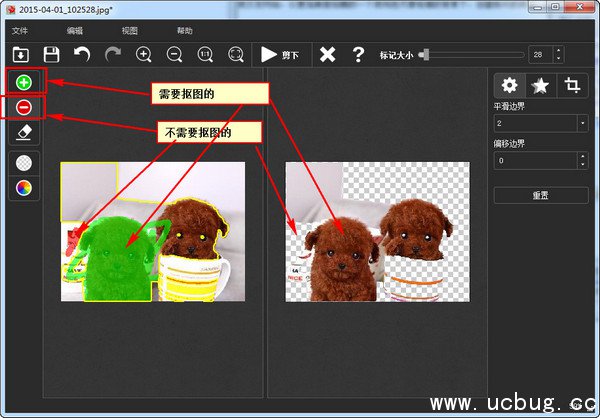Image resolution: width=600 pixels, height=418 pixels.
Task: Zoom out of the image
Action: [175, 54]
